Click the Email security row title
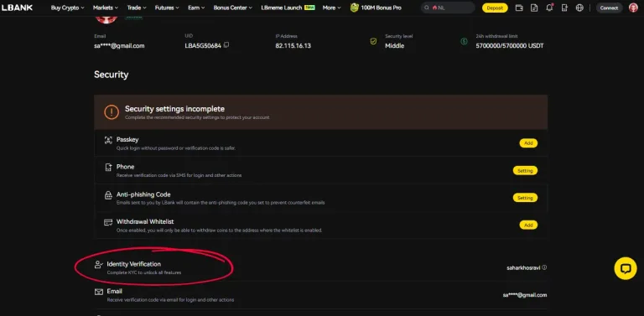The width and height of the screenshot is (644, 316). click(114, 291)
